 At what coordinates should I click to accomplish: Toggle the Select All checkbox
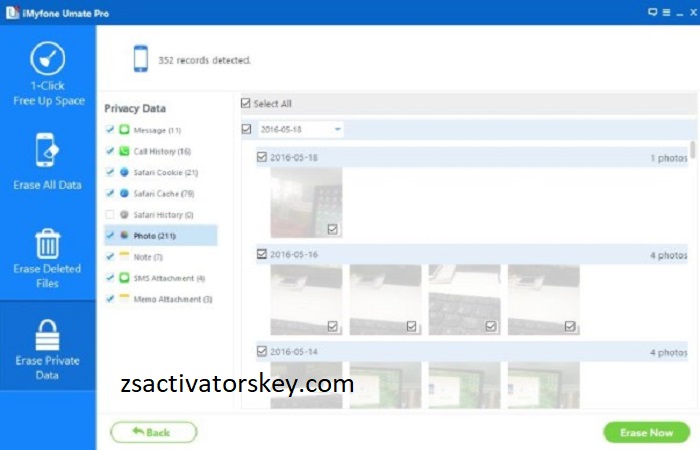[x=246, y=103]
